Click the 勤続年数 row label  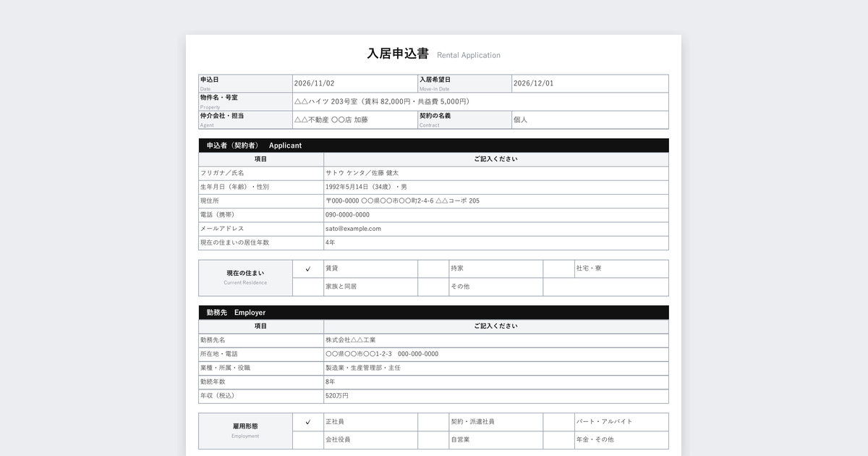[x=261, y=381]
